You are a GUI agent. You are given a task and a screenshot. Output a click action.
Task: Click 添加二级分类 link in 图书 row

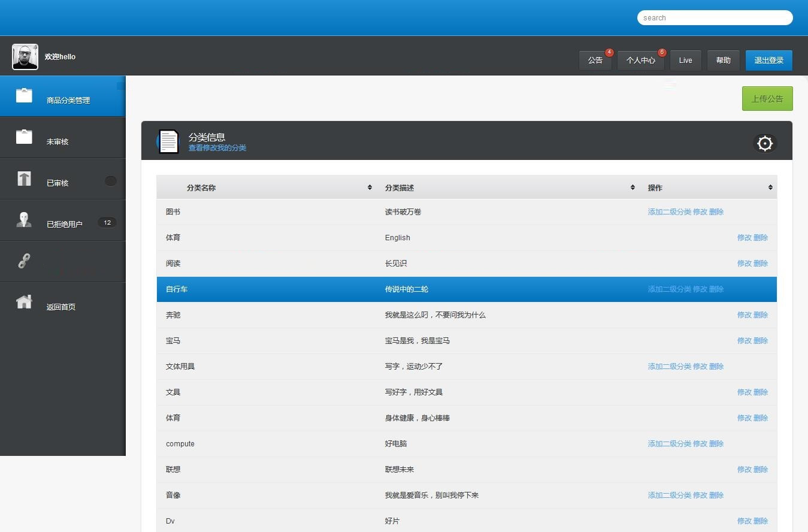point(669,212)
